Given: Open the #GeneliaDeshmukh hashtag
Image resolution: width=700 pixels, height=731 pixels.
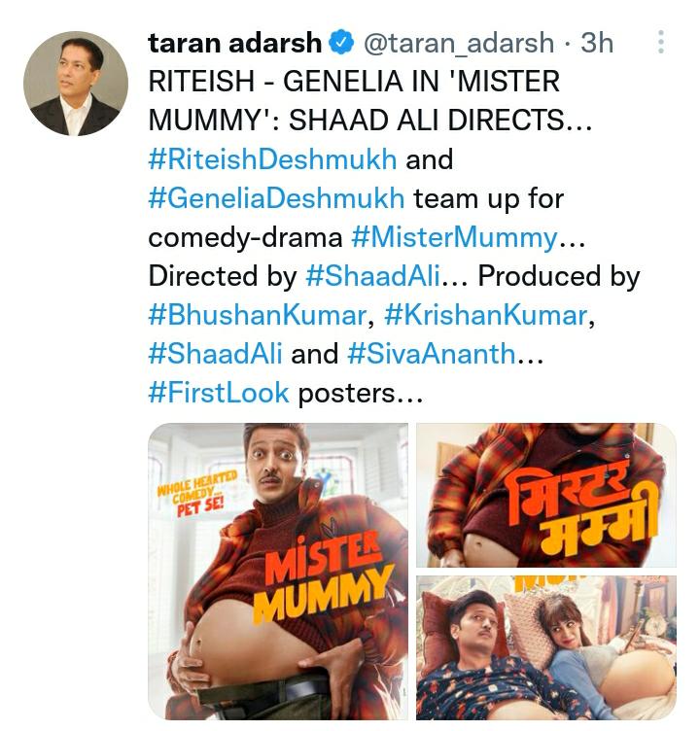Looking at the screenshot, I should coord(276,198).
